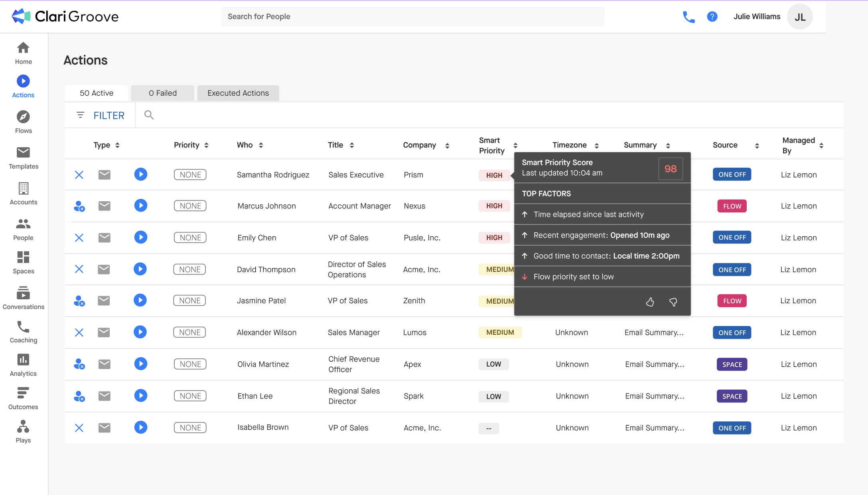Sort by the Managed By column

coord(821,145)
